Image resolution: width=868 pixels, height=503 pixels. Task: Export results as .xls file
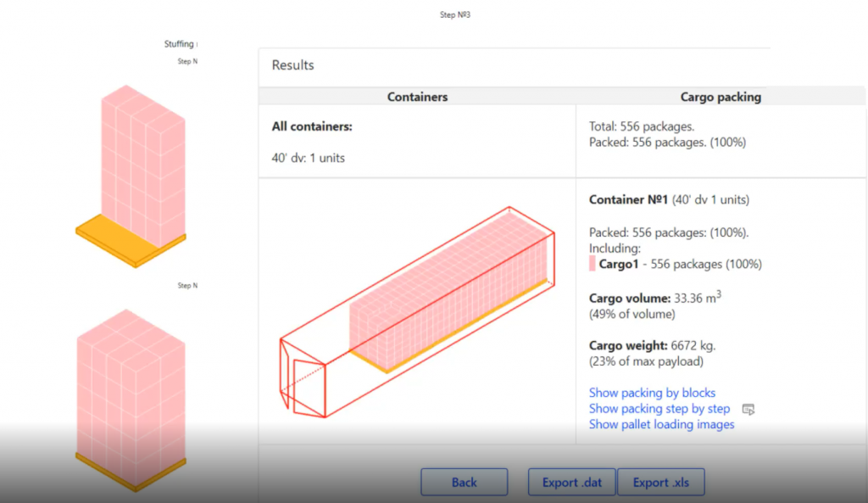tap(661, 482)
